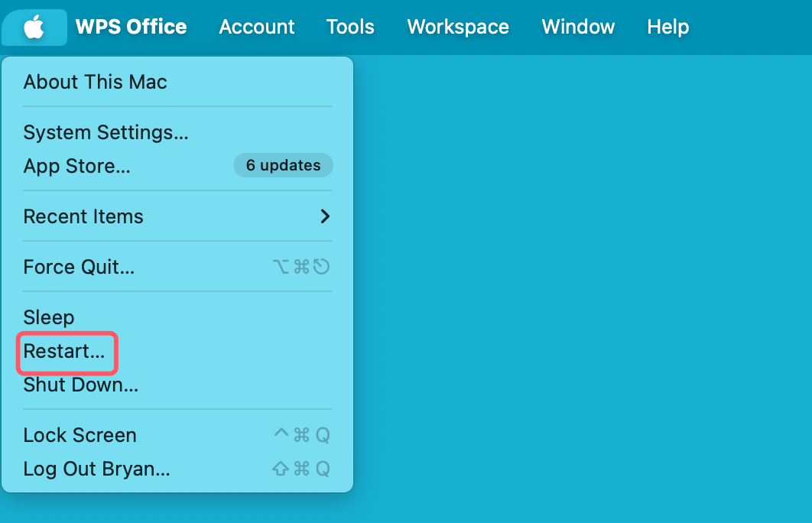Open the Account menu
This screenshot has height=523, width=812.
tap(256, 28)
